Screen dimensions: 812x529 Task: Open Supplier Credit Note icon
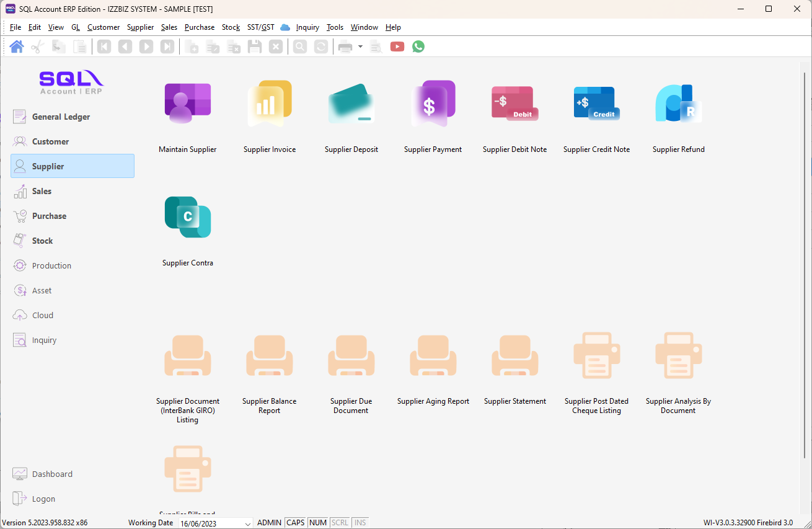[x=597, y=103]
